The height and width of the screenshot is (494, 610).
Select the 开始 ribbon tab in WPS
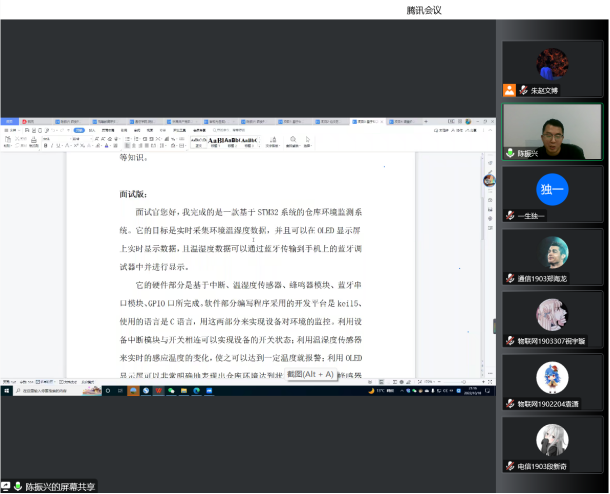coord(78,129)
